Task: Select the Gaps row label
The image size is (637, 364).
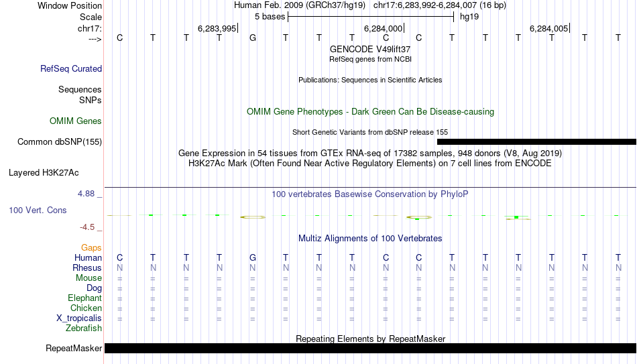Action: click(x=91, y=248)
